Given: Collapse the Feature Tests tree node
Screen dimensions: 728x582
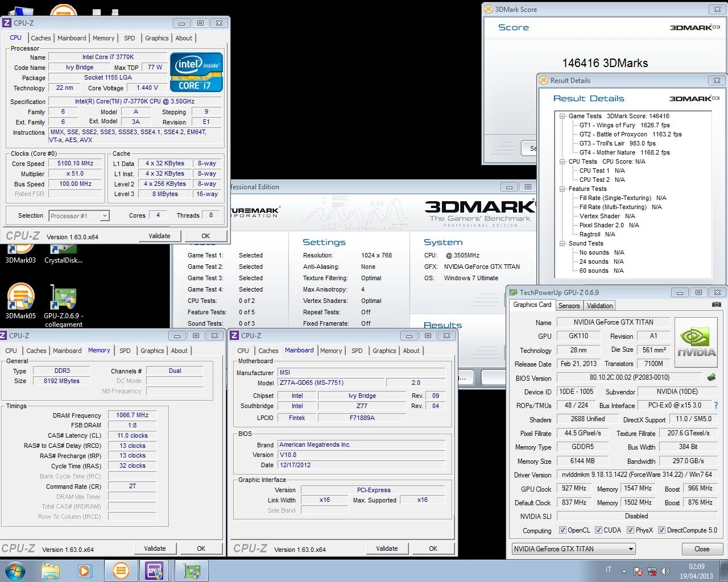Looking at the screenshot, I should click(562, 189).
